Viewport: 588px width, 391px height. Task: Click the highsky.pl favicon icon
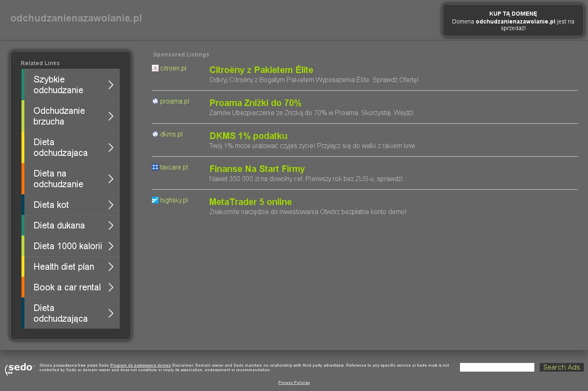155,200
